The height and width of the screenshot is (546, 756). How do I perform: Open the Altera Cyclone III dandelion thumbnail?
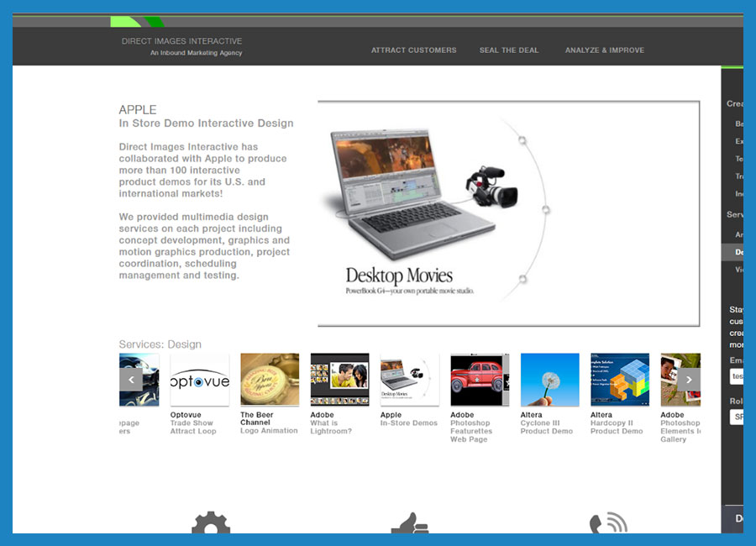[550, 380]
